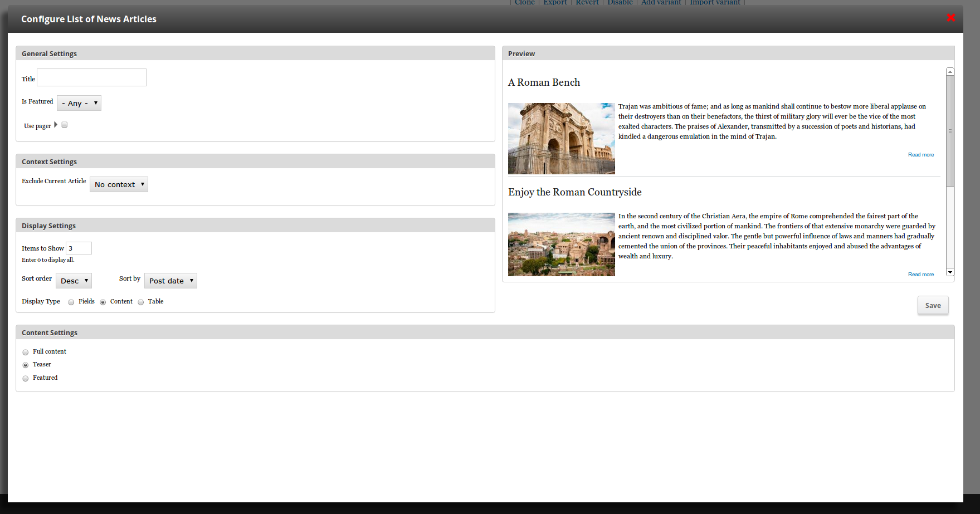Image resolution: width=980 pixels, height=514 pixels.
Task: Click the A Roman Bench heading
Action: tap(544, 82)
